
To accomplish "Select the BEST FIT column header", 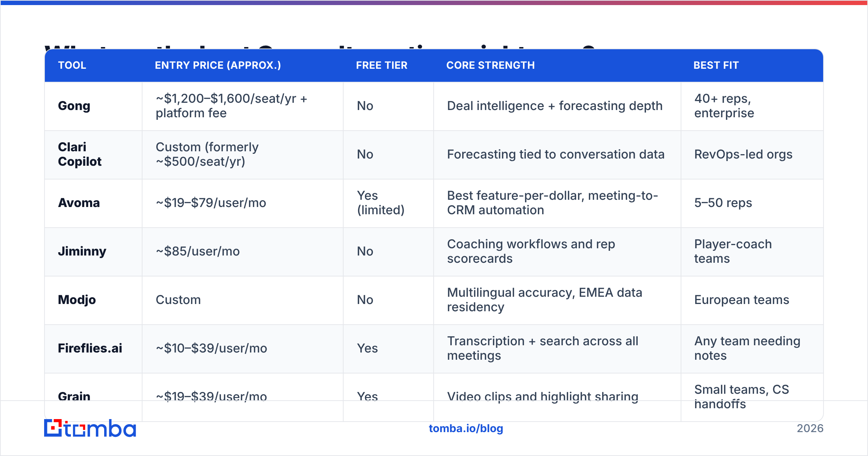I will [716, 65].
